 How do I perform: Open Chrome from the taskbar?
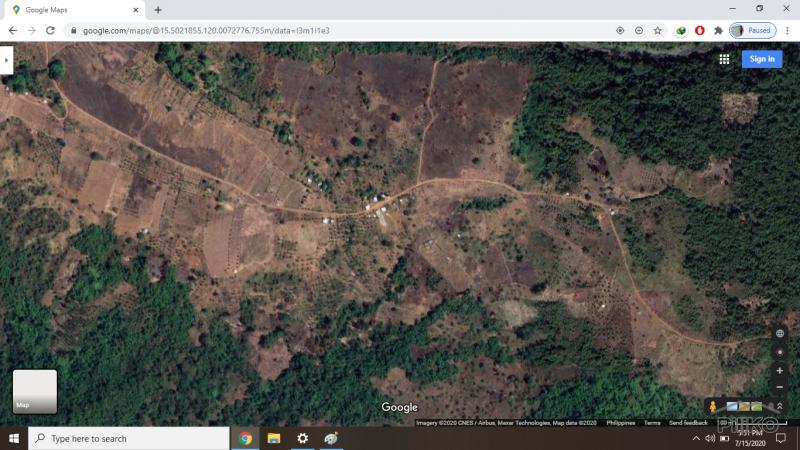point(245,438)
